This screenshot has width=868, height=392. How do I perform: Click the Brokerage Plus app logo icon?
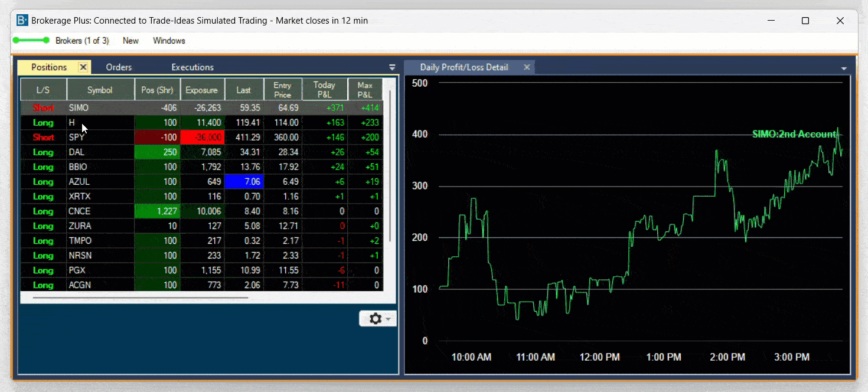pos(22,21)
